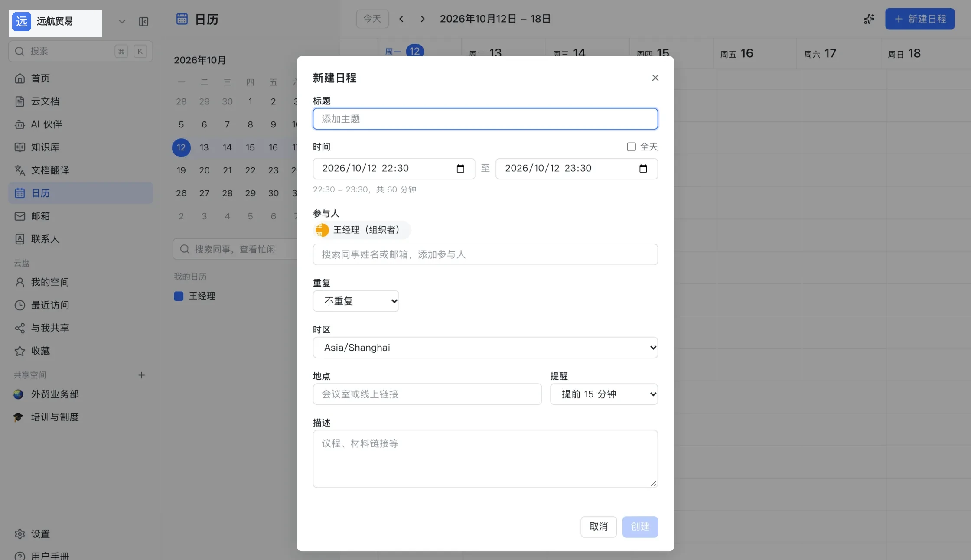Click the 远航贸易 workspace logo icon
Image resolution: width=971 pixels, height=560 pixels.
coord(22,21)
